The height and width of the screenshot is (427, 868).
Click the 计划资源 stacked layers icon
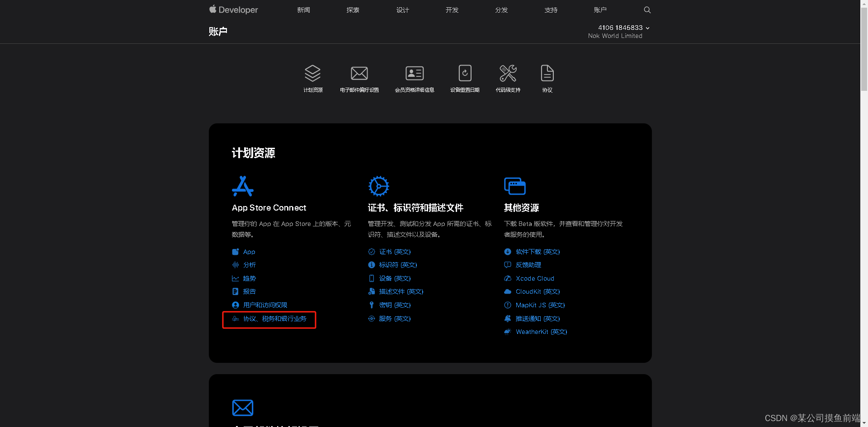(x=312, y=73)
